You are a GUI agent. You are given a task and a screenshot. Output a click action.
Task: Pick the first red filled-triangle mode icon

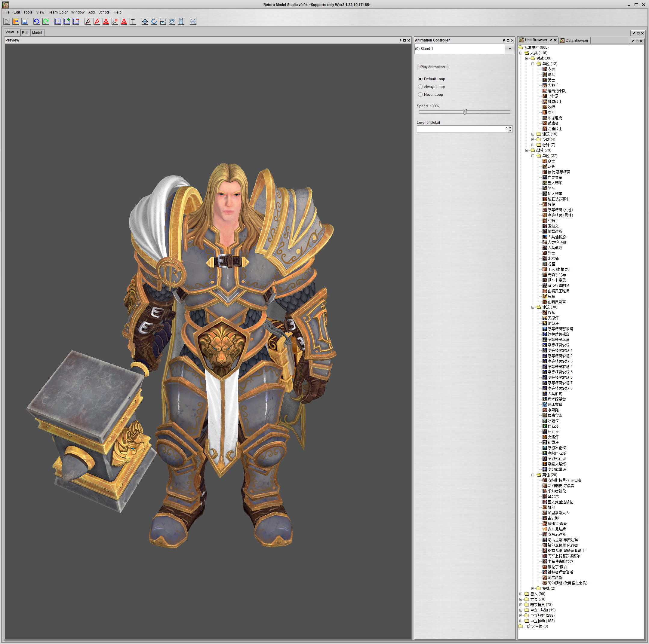106,21
